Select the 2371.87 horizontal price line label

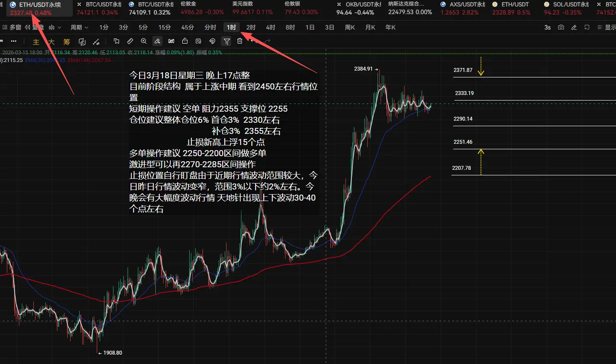point(463,70)
